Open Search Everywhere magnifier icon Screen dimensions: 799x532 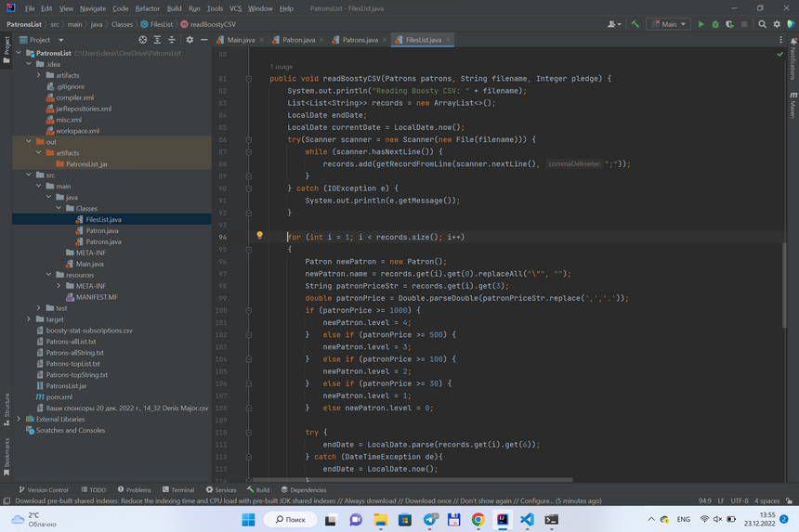tap(762, 24)
